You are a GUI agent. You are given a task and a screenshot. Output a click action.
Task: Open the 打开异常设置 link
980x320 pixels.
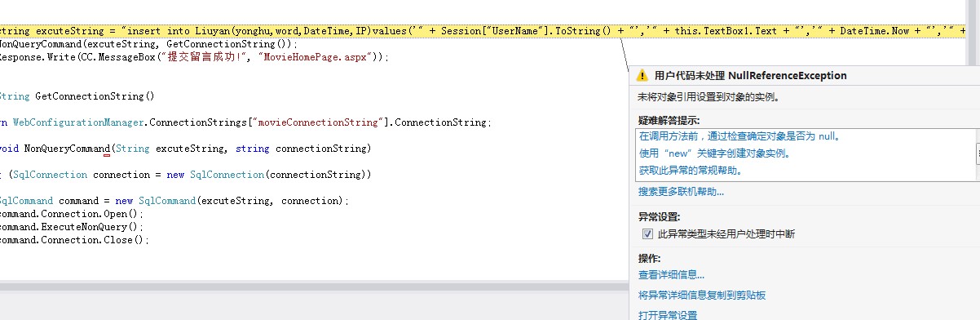(668, 314)
